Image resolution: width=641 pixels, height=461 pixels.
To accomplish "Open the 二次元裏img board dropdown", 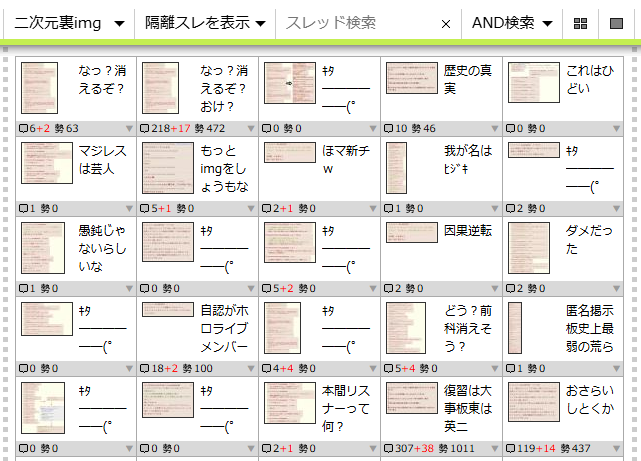I will point(71,22).
